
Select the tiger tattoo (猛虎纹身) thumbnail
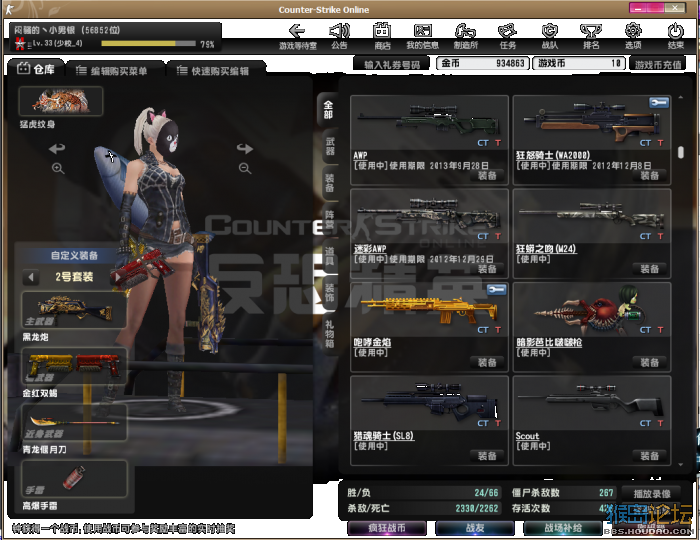pos(61,101)
